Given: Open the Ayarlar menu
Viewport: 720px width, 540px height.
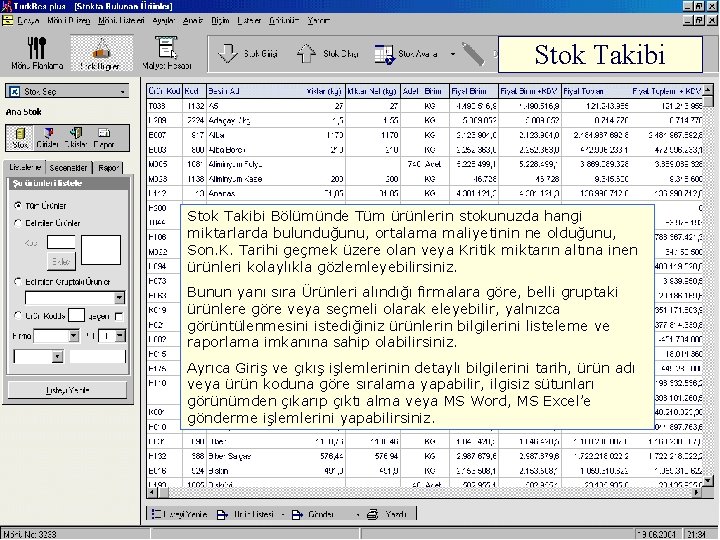Looking at the screenshot, I should (163, 21).
